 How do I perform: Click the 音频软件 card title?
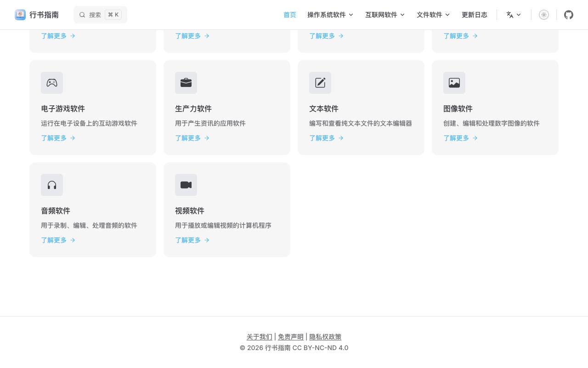pyautogui.click(x=56, y=211)
